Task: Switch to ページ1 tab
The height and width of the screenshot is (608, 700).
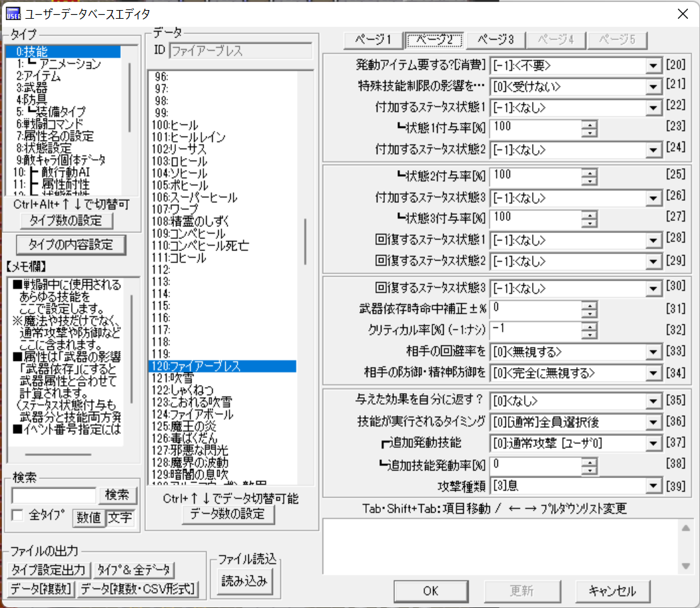Action: tap(373, 40)
